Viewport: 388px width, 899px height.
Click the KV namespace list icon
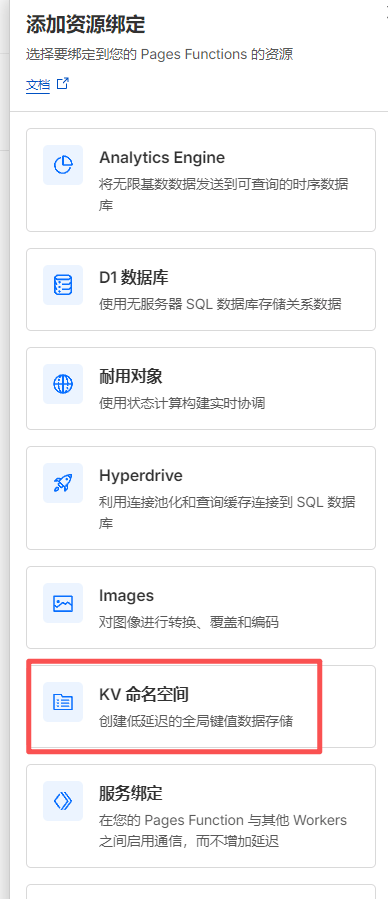(63, 702)
